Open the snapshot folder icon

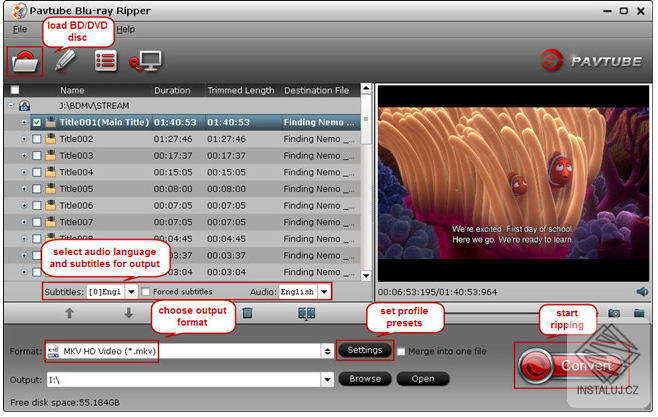[x=639, y=313]
